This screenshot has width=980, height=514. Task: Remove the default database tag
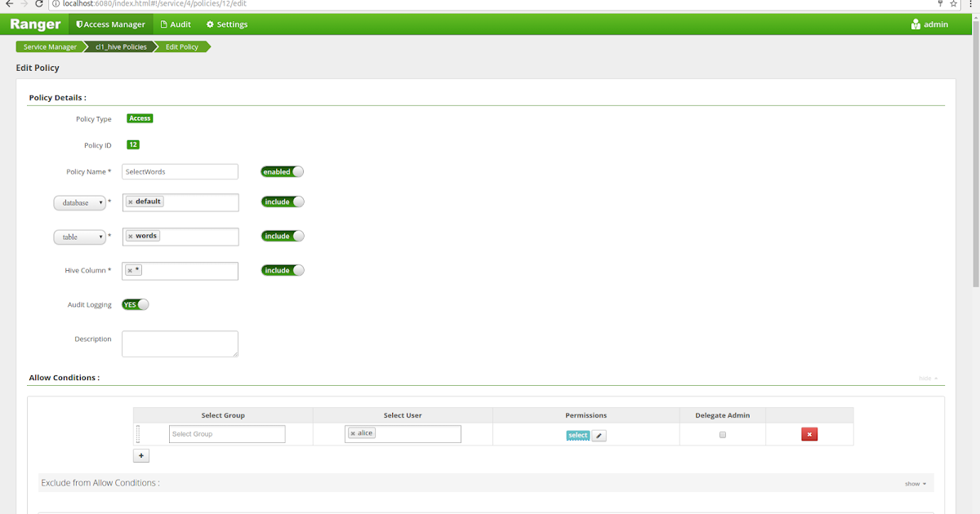131,201
